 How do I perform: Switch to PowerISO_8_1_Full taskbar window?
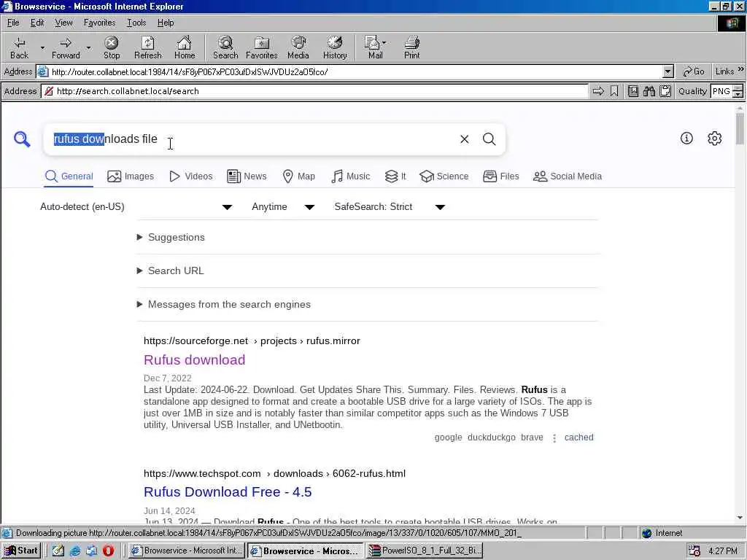(x=425, y=551)
